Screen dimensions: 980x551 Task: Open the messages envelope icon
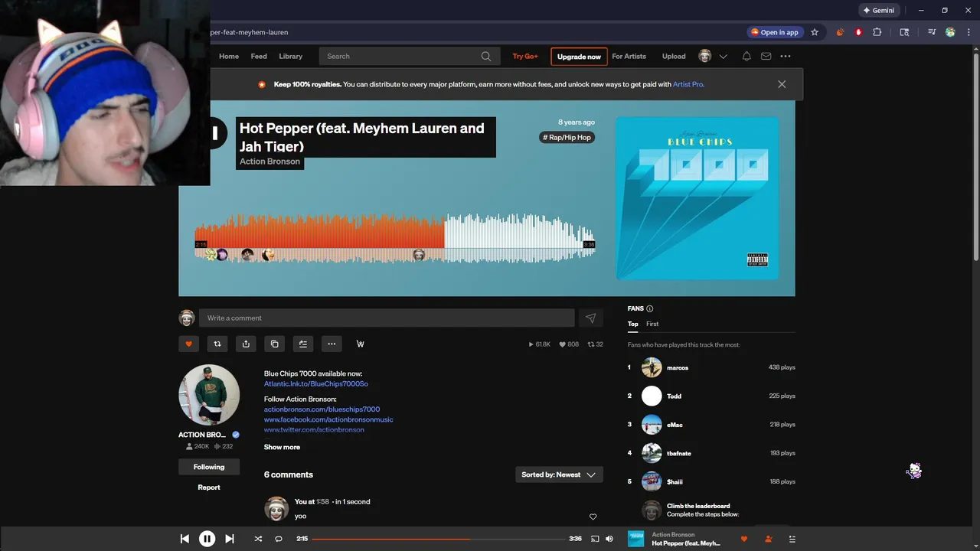pyautogui.click(x=766, y=56)
